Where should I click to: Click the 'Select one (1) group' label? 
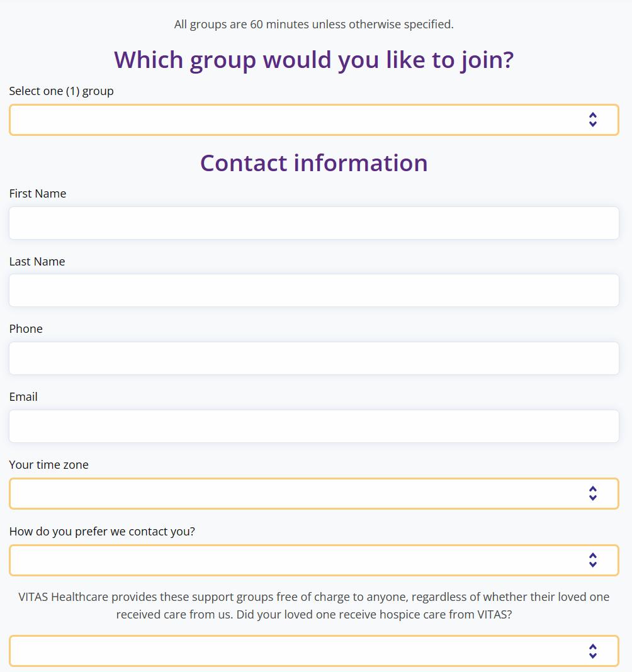tap(61, 91)
